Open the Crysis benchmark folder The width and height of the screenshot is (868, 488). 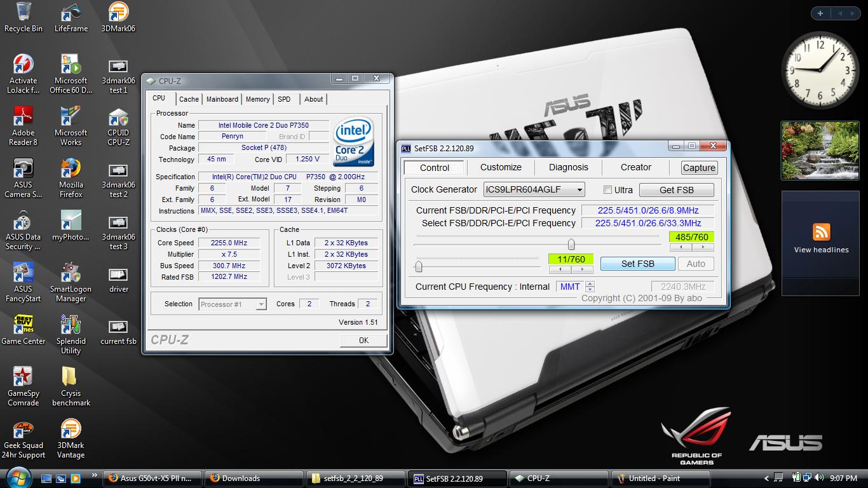(x=71, y=387)
